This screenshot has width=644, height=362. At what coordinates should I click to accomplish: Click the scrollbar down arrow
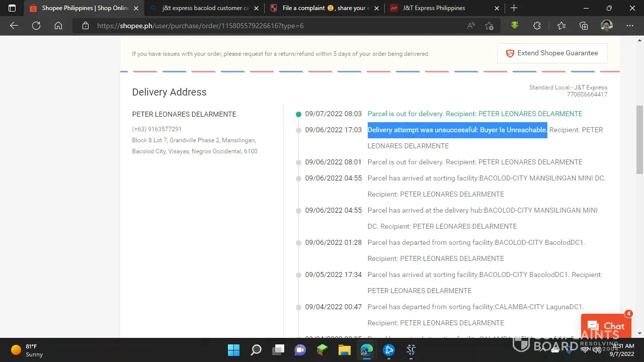[x=639, y=333]
